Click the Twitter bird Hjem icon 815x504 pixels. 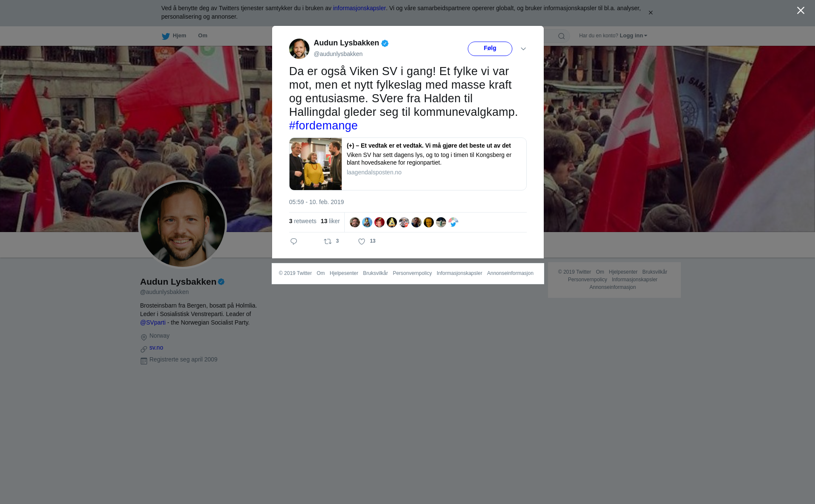point(166,36)
